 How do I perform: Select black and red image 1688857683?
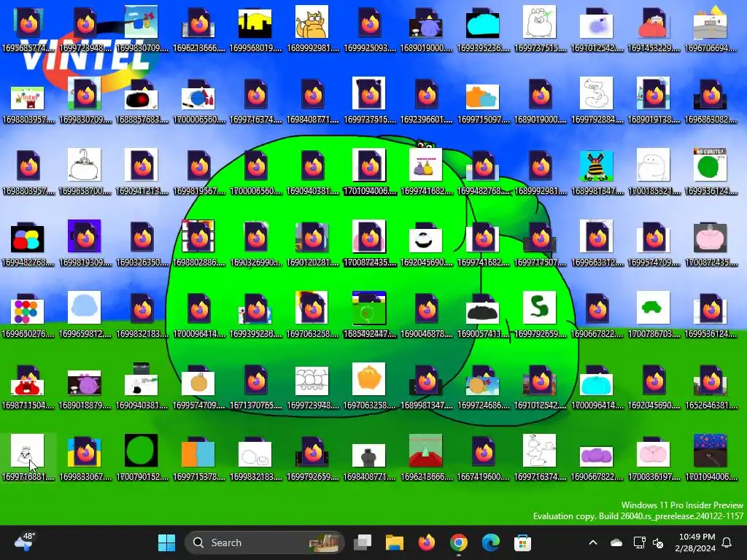pos(142,101)
